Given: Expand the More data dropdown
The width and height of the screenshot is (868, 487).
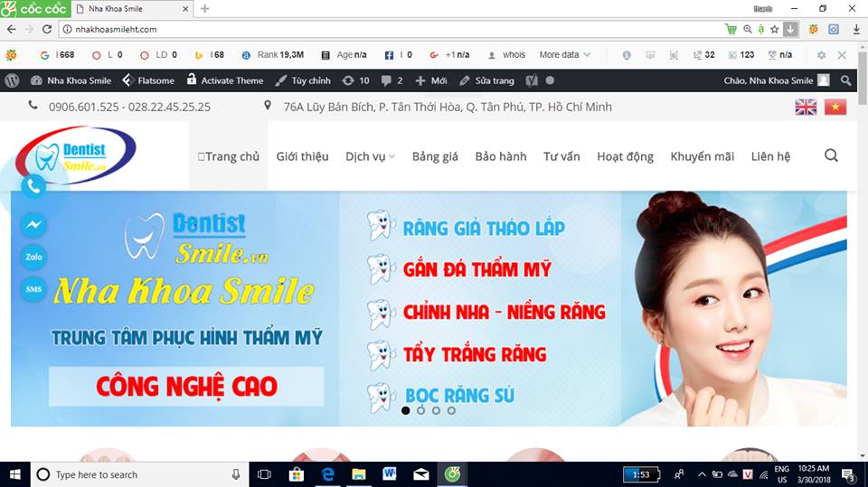Looking at the screenshot, I should point(564,55).
